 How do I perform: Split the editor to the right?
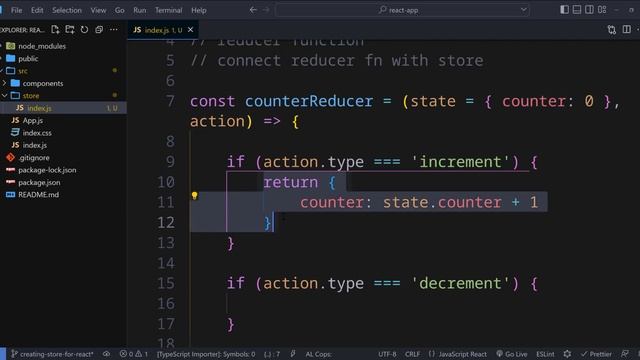click(627, 29)
